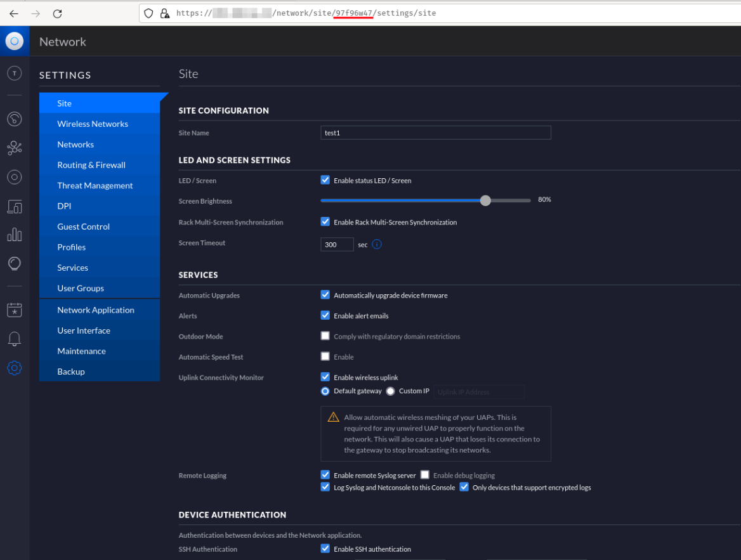Image resolution: width=741 pixels, height=560 pixels.
Task: Open the Insights lightbulb icon
Action: (x=14, y=264)
